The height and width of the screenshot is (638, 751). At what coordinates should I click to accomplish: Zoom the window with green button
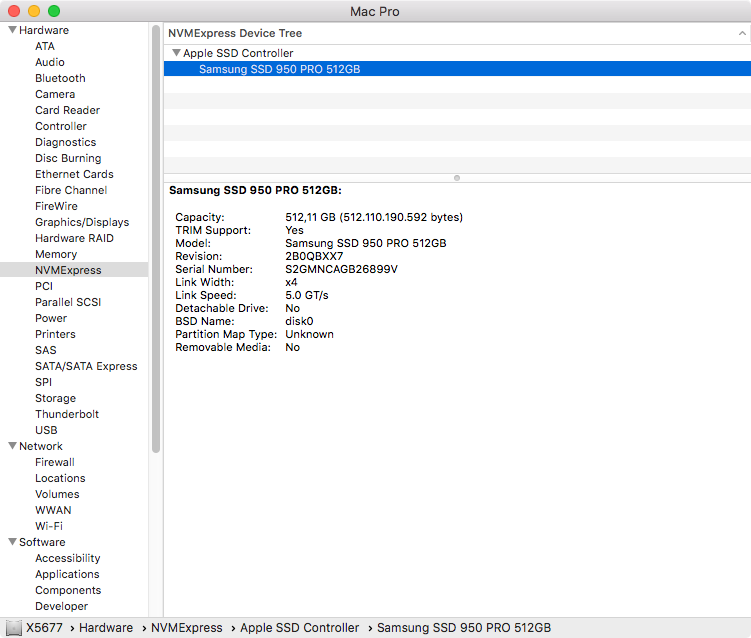pos(54,11)
